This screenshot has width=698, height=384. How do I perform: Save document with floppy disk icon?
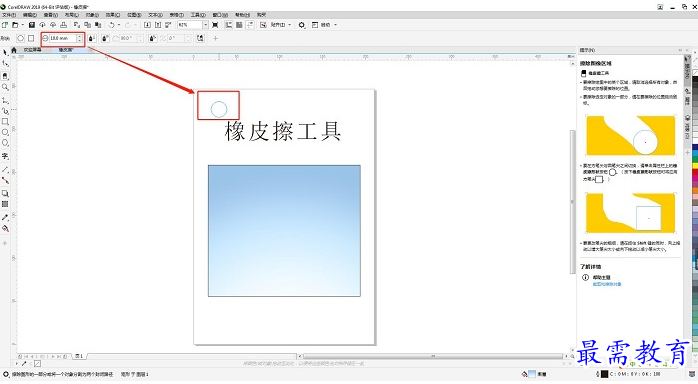pos(32,25)
